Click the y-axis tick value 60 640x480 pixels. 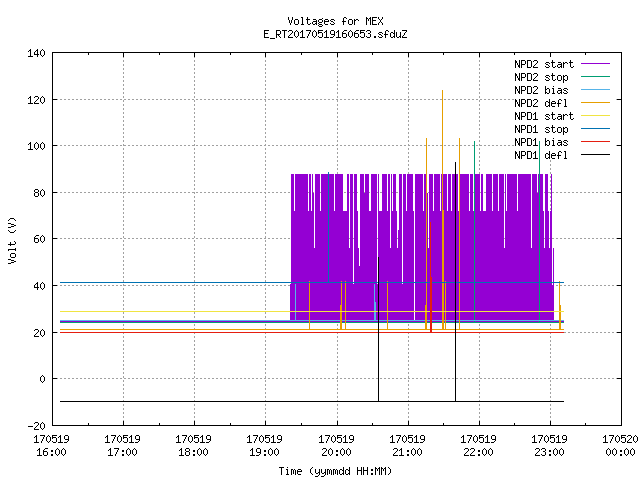(x=39, y=239)
